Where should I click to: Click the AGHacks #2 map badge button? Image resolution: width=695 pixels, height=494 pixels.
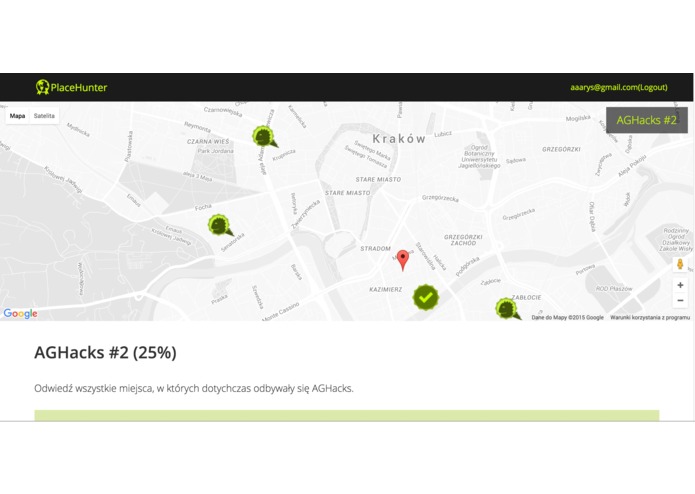coord(647,120)
